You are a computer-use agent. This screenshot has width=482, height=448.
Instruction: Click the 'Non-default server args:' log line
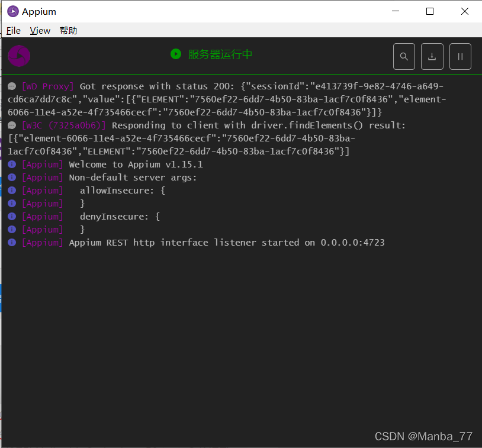click(x=133, y=178)
